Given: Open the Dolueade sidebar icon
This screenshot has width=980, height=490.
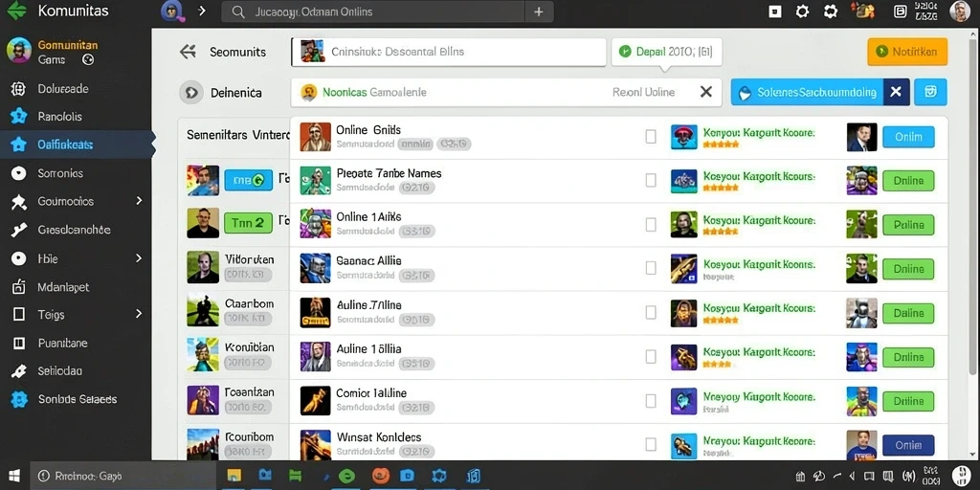Looking at the screenshot, I should pos(18,89).
